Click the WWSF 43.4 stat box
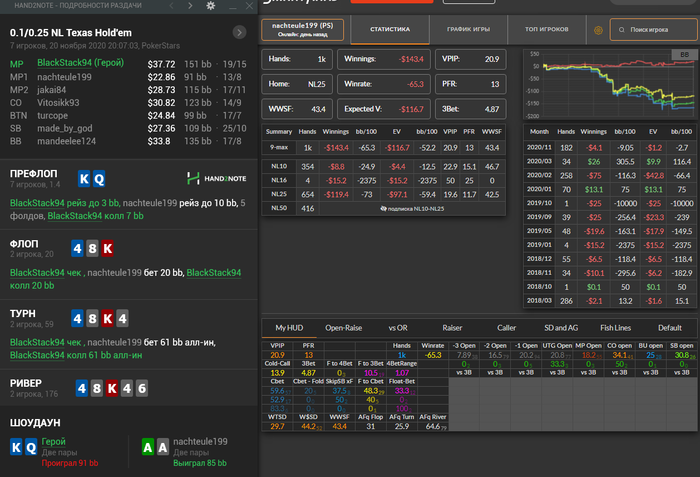Image resolution: width=700 pixels, height=477 pixels. pos(297,109)
